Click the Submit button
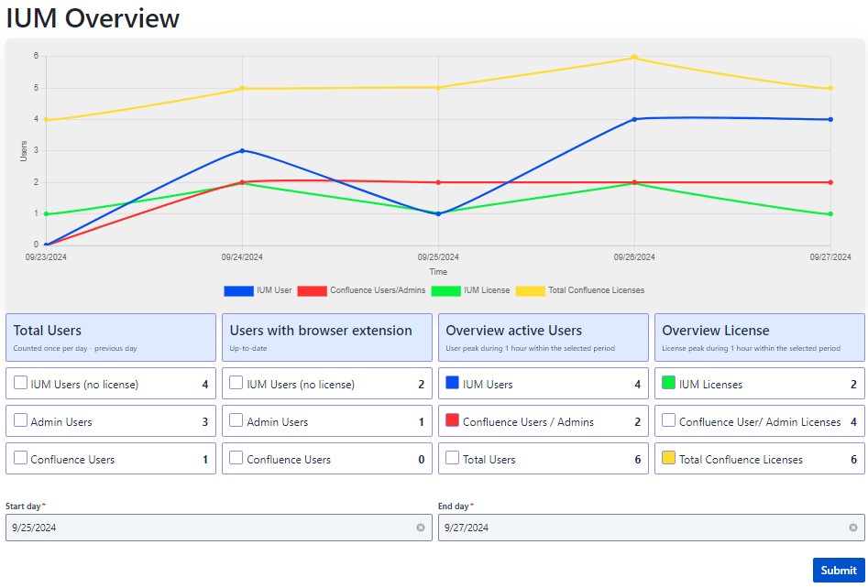The width and height of the screenshot is (868, 588). 838,570
